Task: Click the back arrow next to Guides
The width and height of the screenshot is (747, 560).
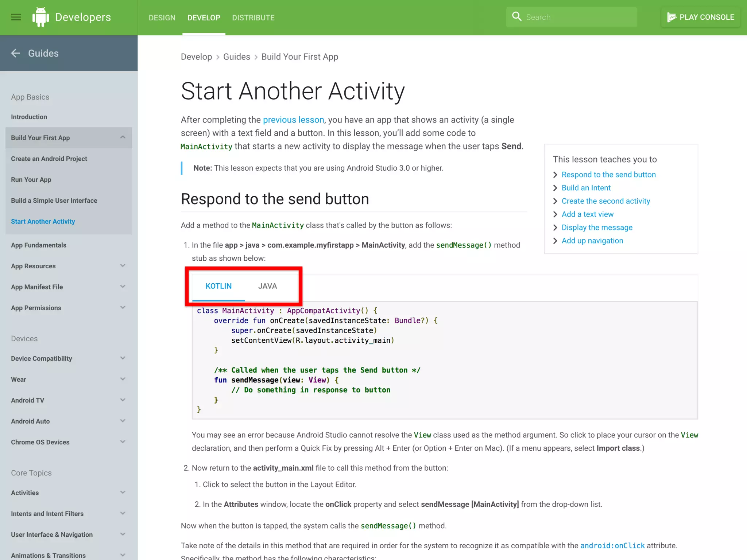Action: 16,53
